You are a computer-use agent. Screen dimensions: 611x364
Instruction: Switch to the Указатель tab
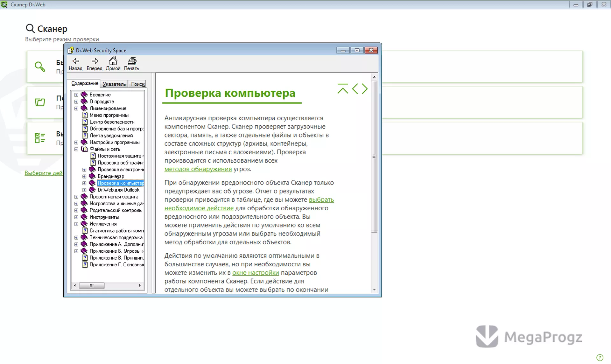pos(114,84)
